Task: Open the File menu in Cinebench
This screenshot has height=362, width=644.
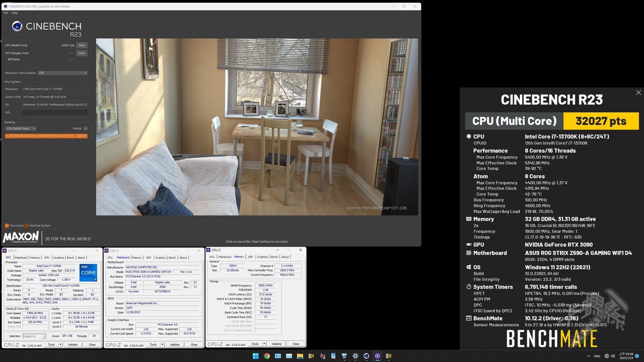Action: coord(5,13)
